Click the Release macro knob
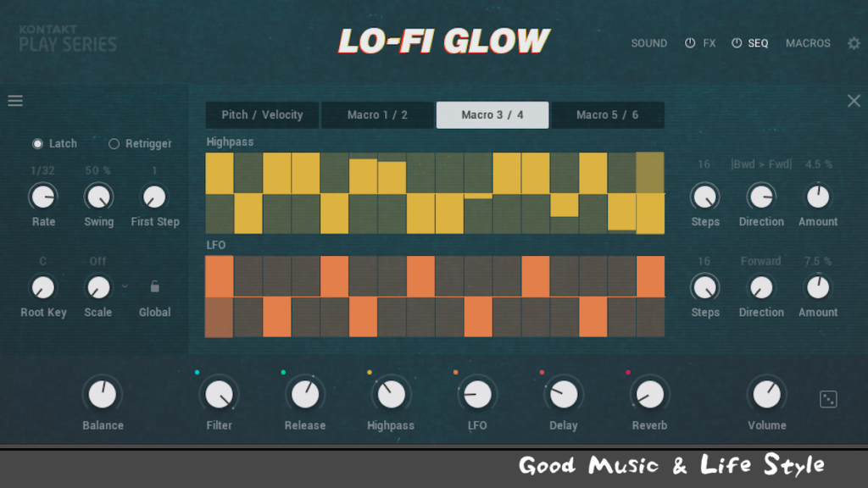868x488 pixels. (x=305, y=395)
